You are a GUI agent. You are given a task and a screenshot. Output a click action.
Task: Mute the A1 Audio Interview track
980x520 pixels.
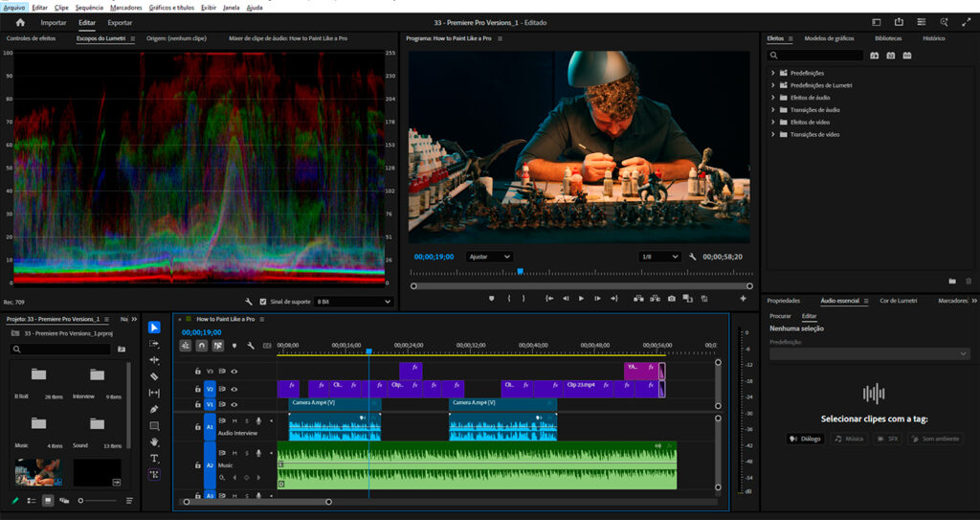[x=235, y=421]
